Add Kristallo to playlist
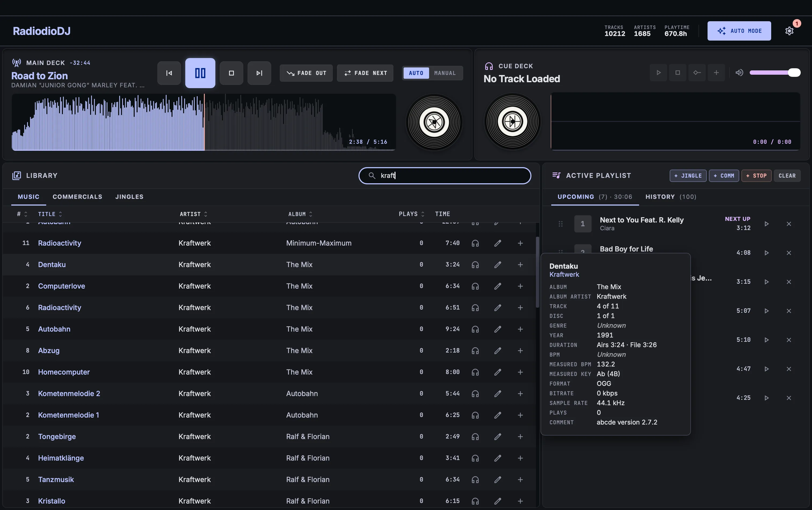Screen dimensions: 812x510 click(x=520, y=501)
